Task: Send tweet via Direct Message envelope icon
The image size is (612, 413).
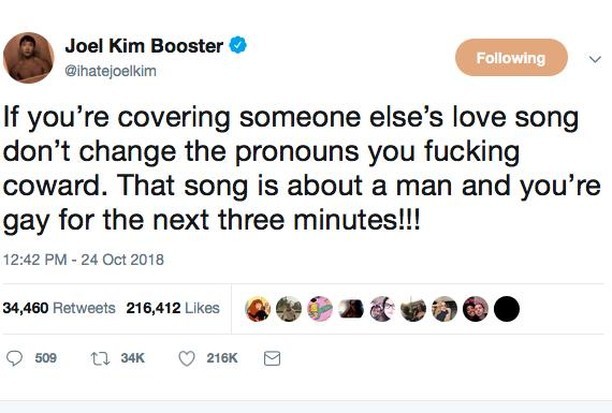Action: click(x=270, y=358)
